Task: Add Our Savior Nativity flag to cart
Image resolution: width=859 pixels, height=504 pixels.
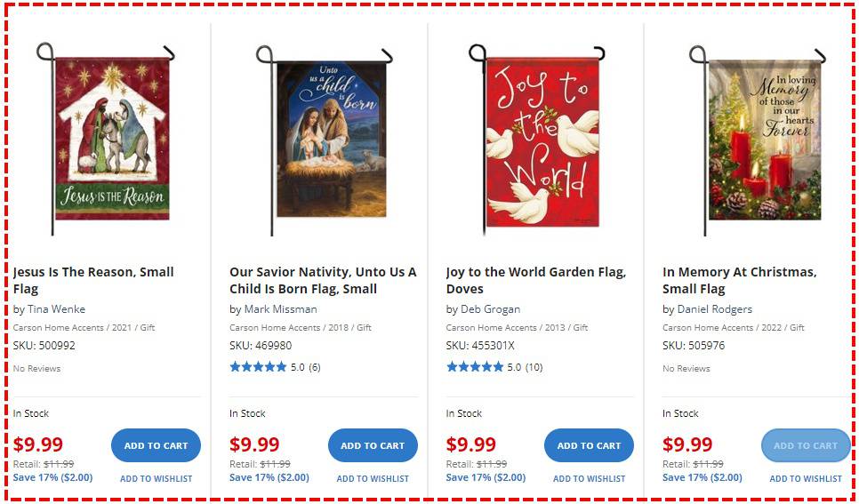Action: point(372,445)
